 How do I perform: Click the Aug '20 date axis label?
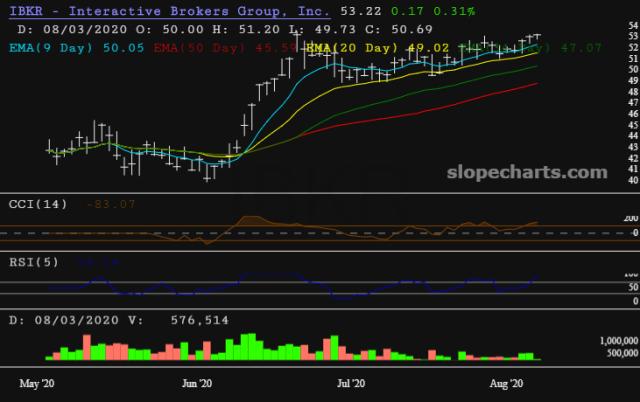[511, 383]
